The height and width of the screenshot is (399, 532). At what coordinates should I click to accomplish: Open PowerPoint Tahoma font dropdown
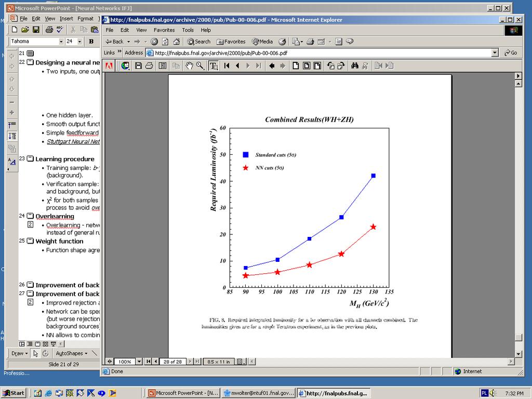(x=61, y=42)
